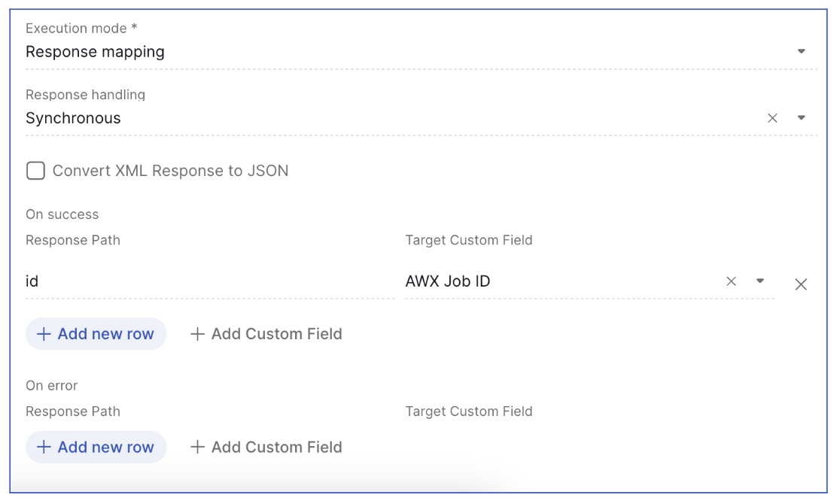This screenshot has width=840, height=504.
Task: Remove the id to AWX Job ID row
Action: click(x=801, y=284)
